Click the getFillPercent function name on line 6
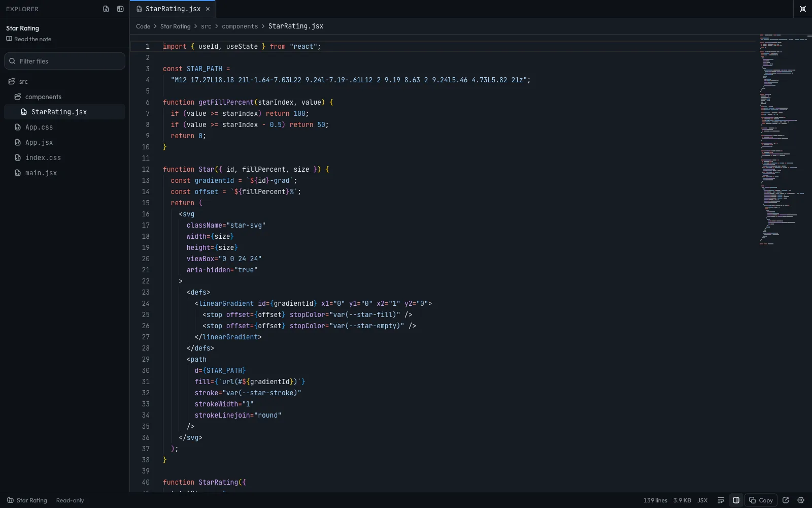 pyautogui.click(x=226, y=102)
